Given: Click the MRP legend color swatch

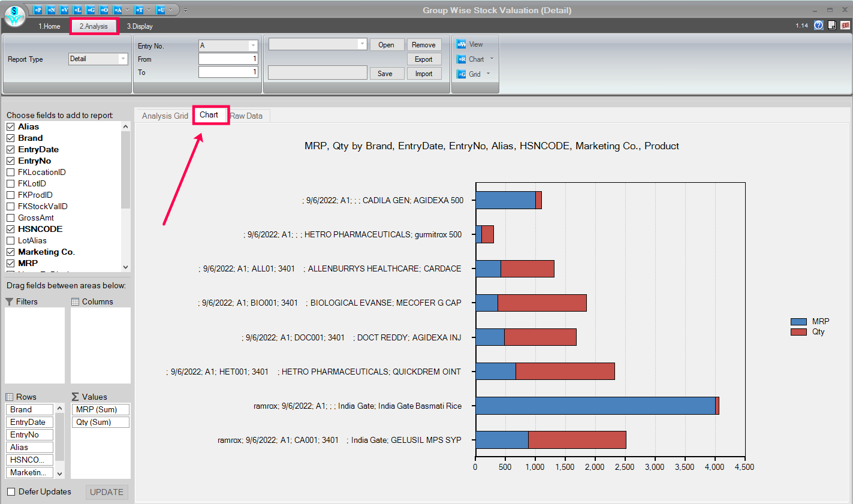Looking at the screenshot, I should coord(798,322).
